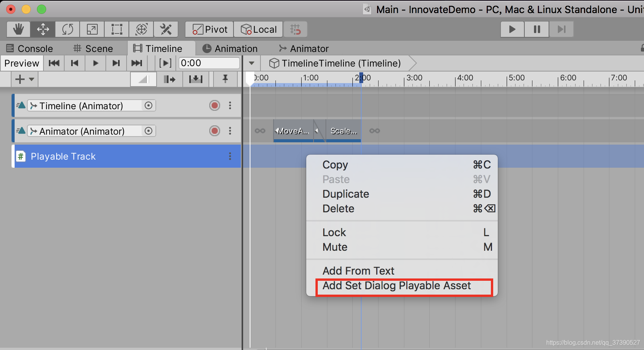
Task: Open the Animator tab
Action: (x=304, y=48)
